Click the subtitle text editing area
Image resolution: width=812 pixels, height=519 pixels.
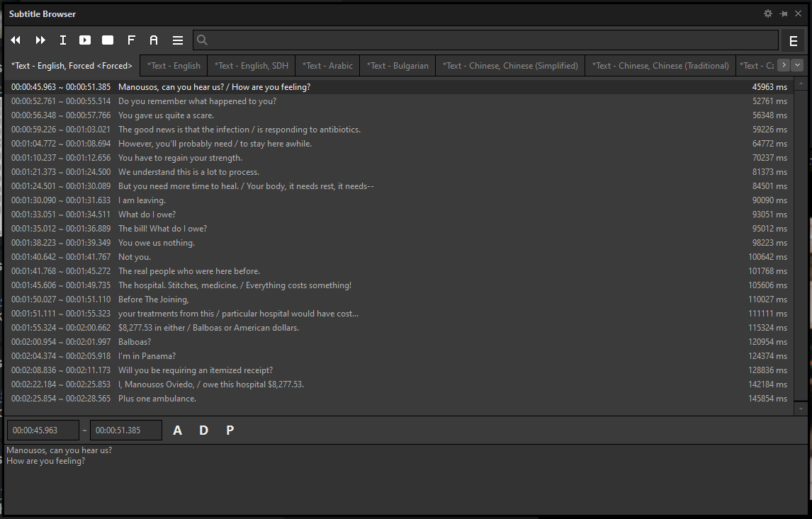[x=406, y=479]
